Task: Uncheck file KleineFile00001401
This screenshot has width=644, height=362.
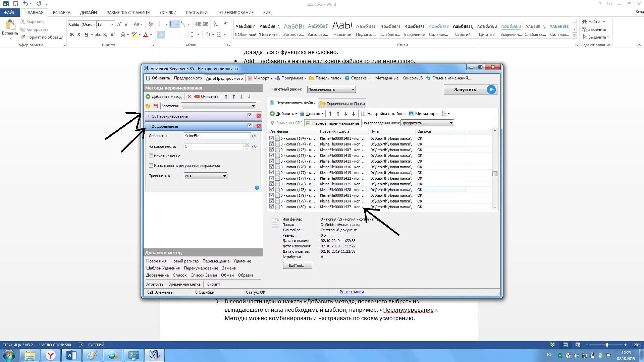Action: pos(271,138)
